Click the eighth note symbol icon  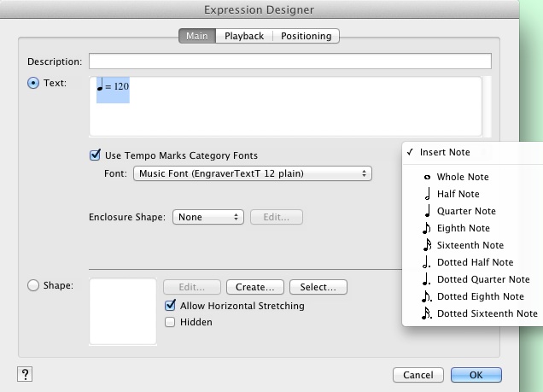click(x=426, y=228)
